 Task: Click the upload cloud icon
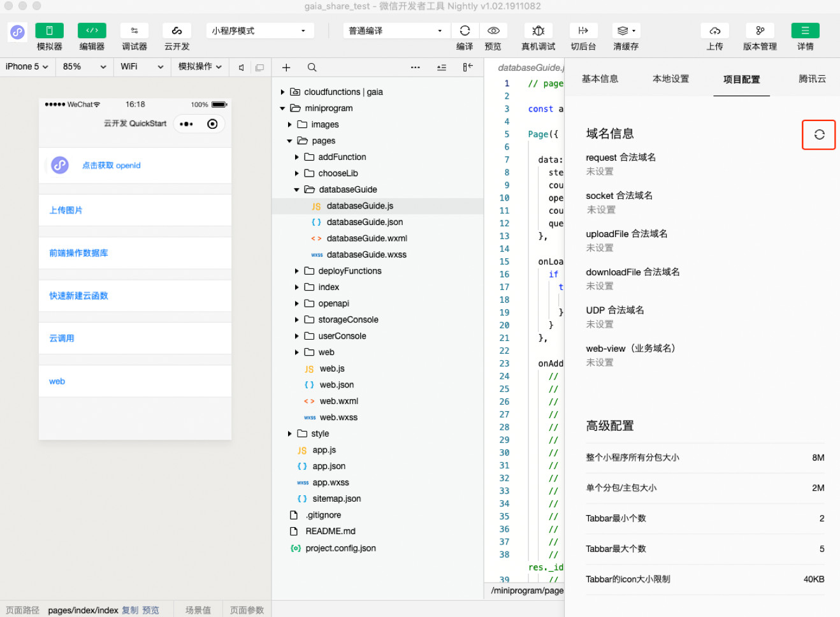click(715, 31)
